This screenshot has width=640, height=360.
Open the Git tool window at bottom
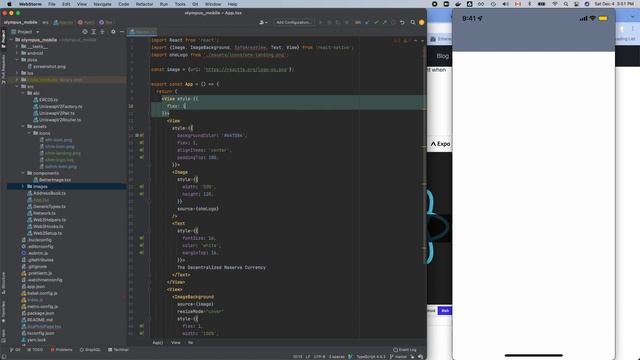click(15, 350)
